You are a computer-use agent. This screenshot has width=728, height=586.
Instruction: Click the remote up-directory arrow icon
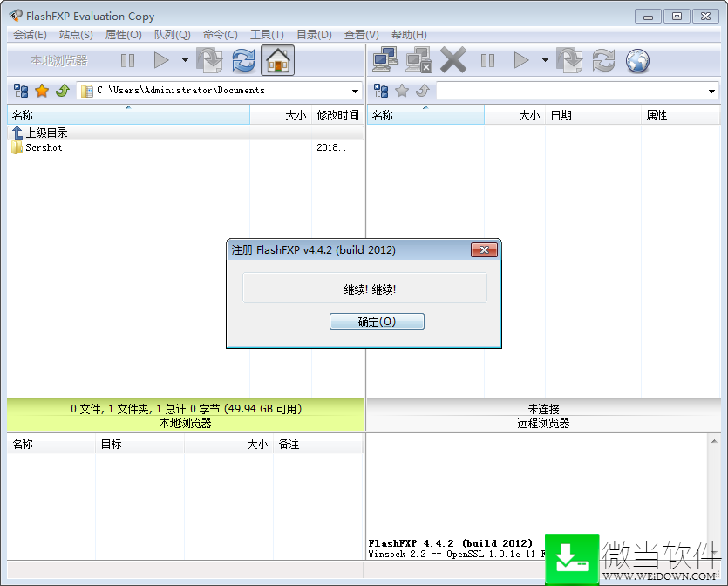coord(423,91)
